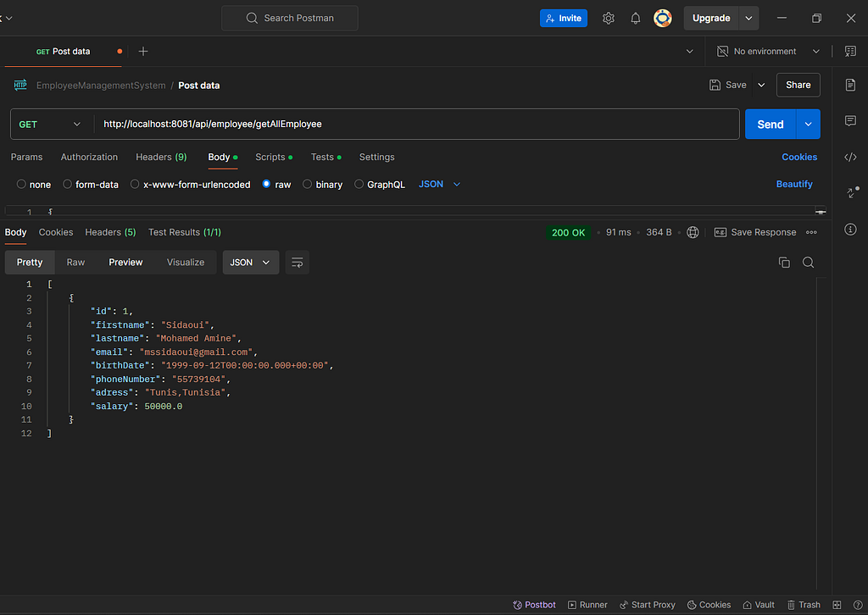This screenshot has width=868, height=615.
Task: Open the request body JSON type dropdown
Action: pos(440,184)
